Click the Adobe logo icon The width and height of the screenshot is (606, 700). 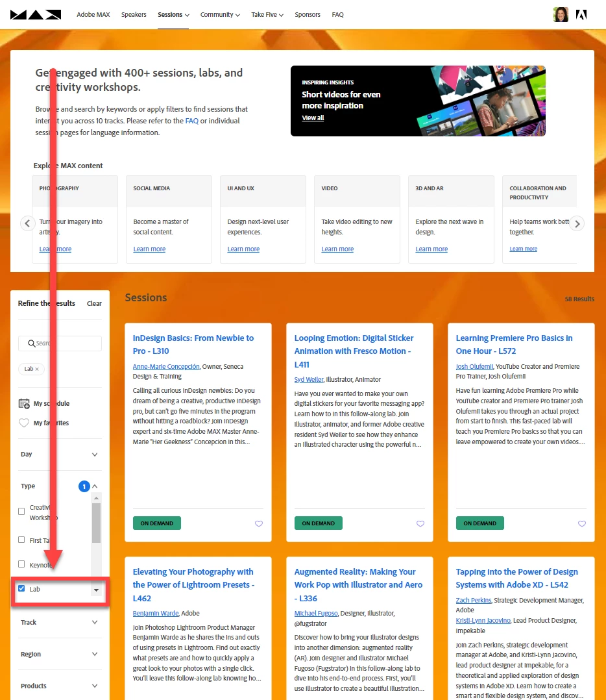tap(581, 15)
